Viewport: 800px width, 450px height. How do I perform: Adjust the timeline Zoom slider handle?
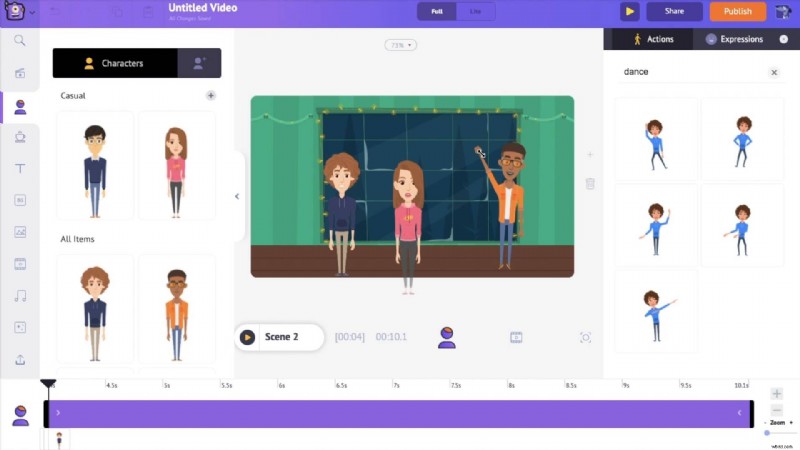tap(767, 433)
